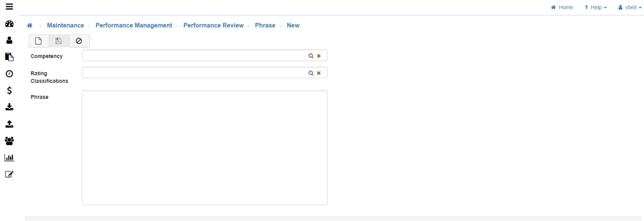644x221 pixels.
Task: Click the New document toolbar button
Action: (x=39, y=41)
